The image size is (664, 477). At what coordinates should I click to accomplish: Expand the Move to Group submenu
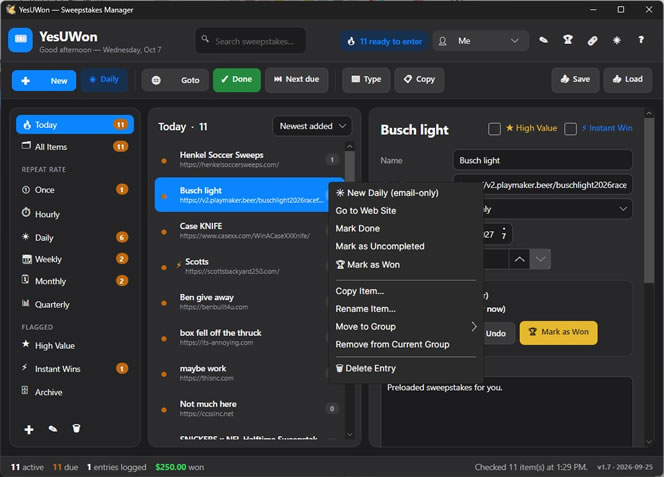(x=406, y=327)
